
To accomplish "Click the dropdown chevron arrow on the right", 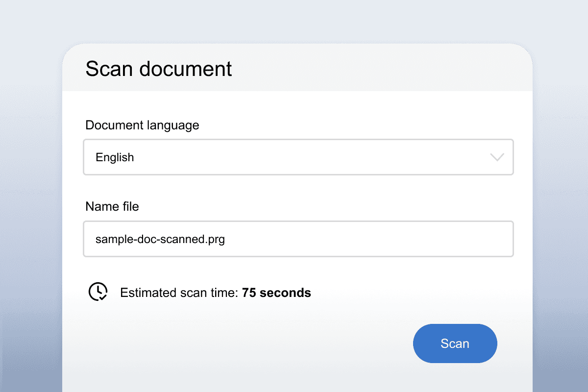I will click(x=497, y=157).
